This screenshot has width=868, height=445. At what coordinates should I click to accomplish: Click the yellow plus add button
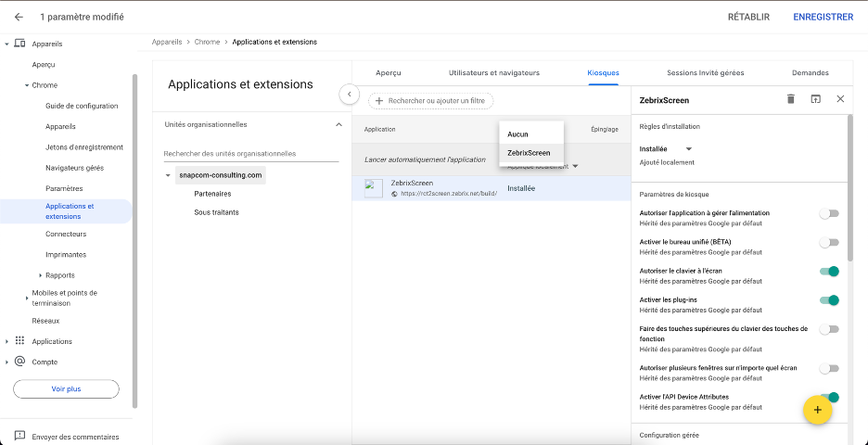point(817,410)
